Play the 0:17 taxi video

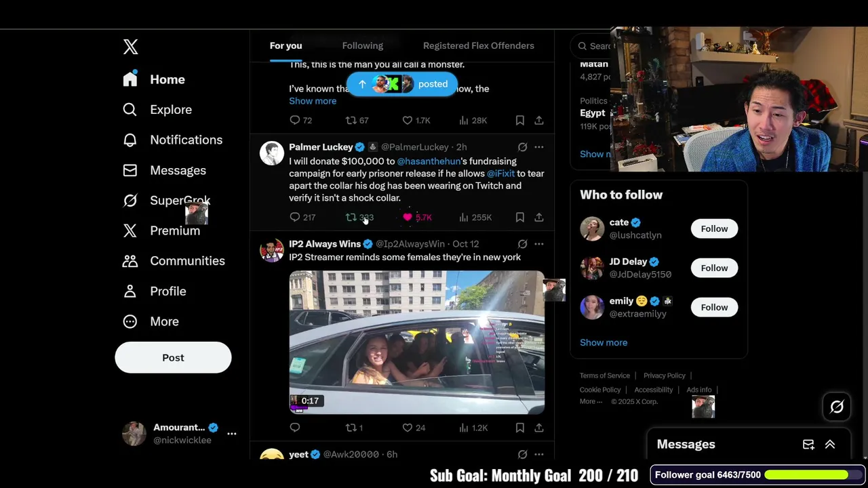point(416,342)
